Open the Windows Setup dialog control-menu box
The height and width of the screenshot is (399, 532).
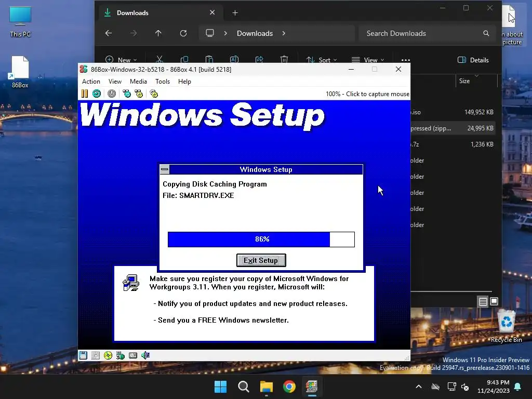[165, 169]
